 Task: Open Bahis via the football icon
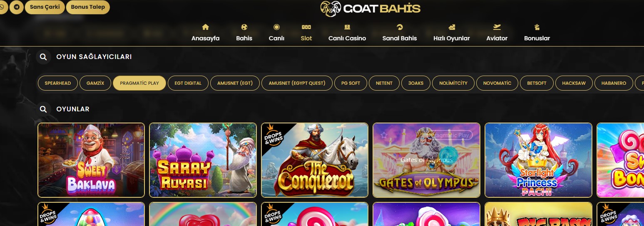coord(244,27)
